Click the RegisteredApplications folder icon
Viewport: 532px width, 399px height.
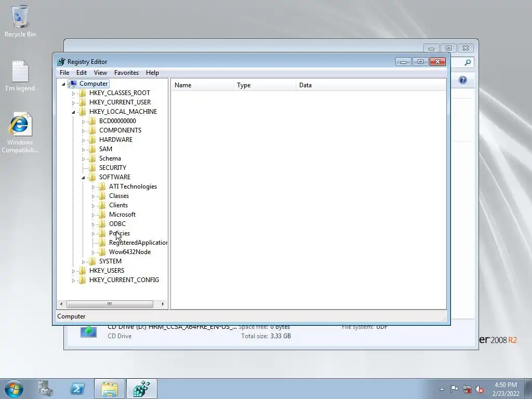point(102,243)
